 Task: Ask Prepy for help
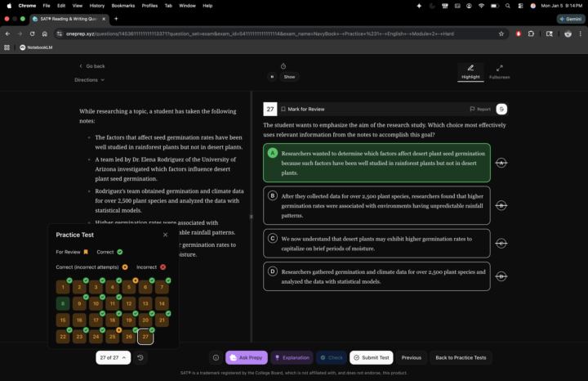click(x=247, y=358)
